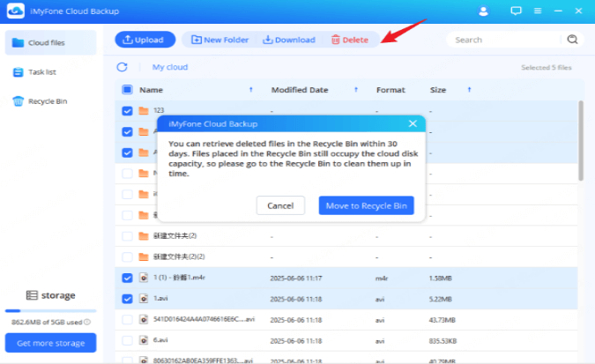Screen dimensions: 595x364
Task: Click the storage info icon next to used space
Action: pos(87,322)
